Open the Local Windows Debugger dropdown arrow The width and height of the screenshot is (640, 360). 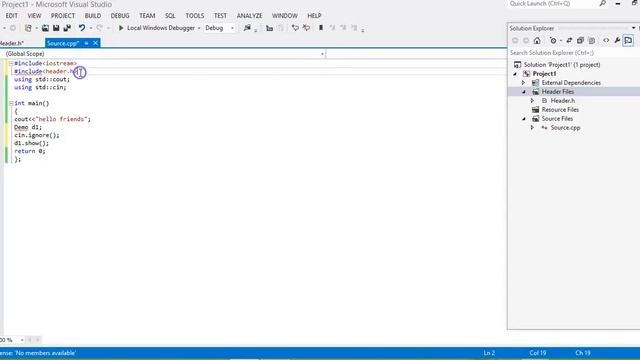pos(199,28)
